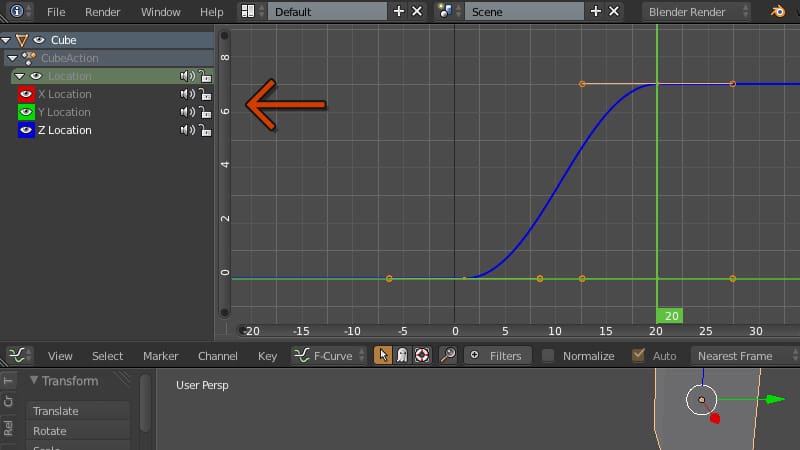The height and width of the screenshot is (450, 800).
Task: Hide the Z Location curve
Action: coord(26,130)
